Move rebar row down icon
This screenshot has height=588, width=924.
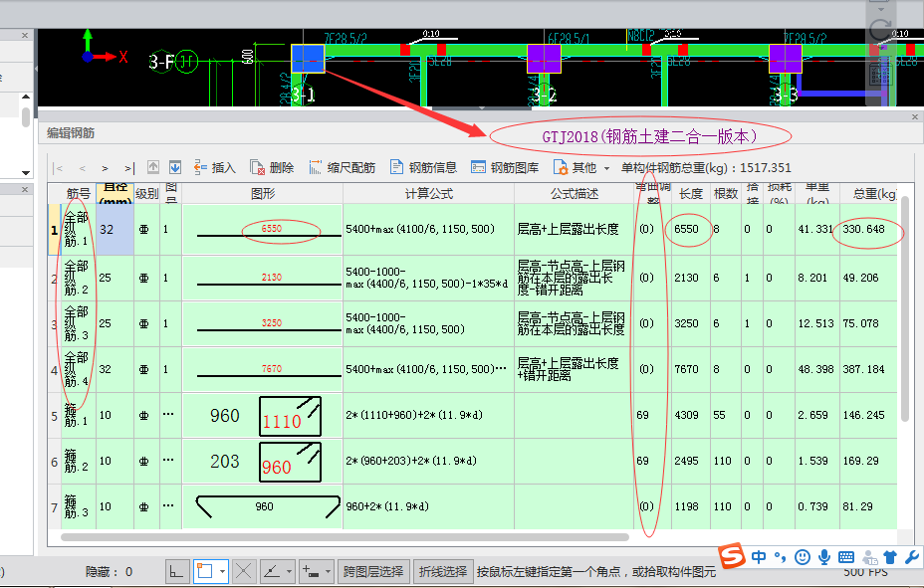coord(175,167)
